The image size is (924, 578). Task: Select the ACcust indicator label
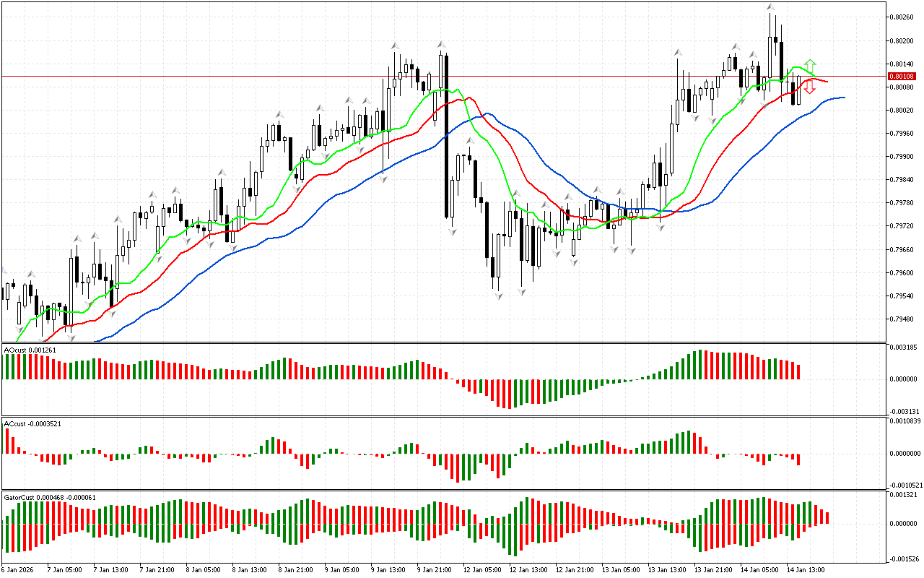[x=32, y=423]
